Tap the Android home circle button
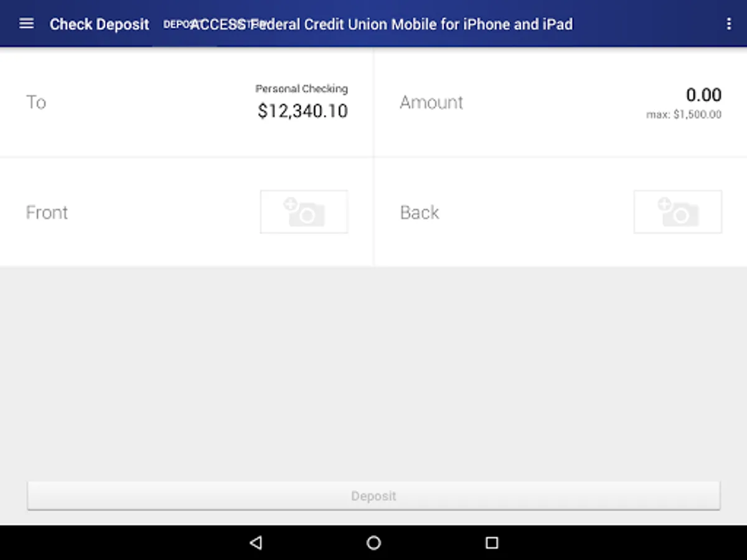The image size is (747, 560). click(x=374, y=543)
